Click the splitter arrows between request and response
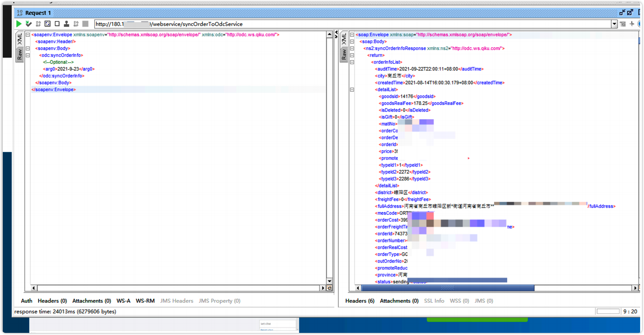Screen dimensions: 644x335 tap(336, 34)
